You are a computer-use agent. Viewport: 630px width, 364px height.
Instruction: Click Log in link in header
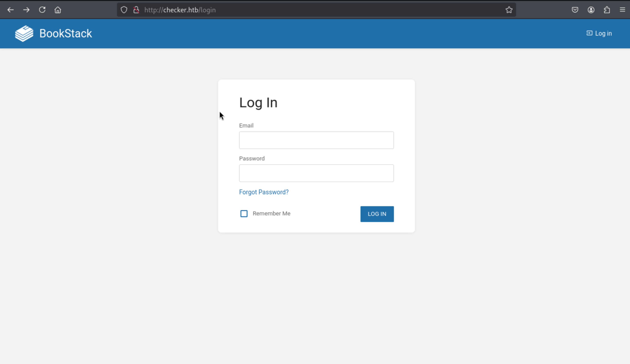pyautogui.click(x=599, y=33)
